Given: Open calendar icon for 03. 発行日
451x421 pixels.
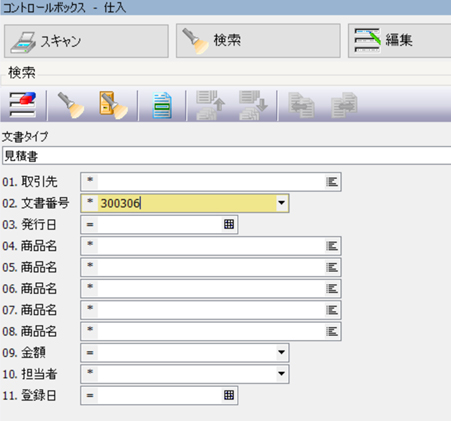Looking at the screenshot, I should 229,224.
